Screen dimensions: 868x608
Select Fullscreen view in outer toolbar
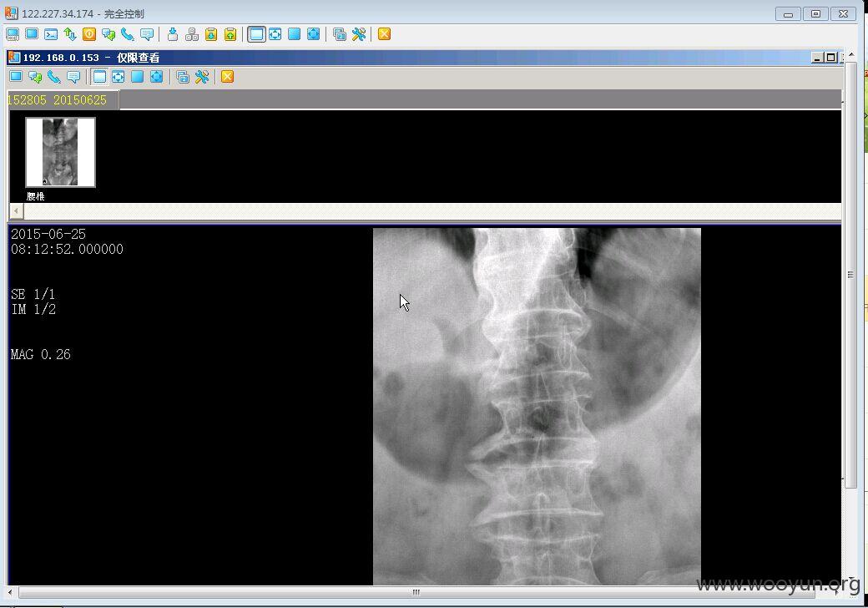pos(295,34)
